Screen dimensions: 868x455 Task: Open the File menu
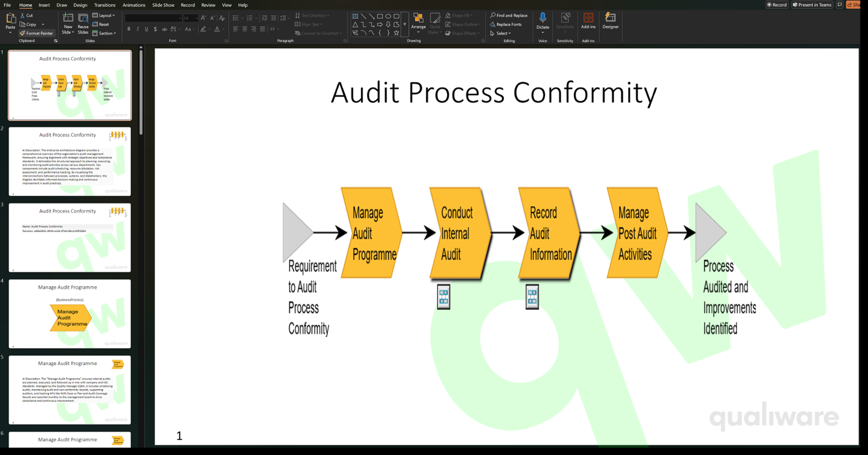click(x=7, y=5)
